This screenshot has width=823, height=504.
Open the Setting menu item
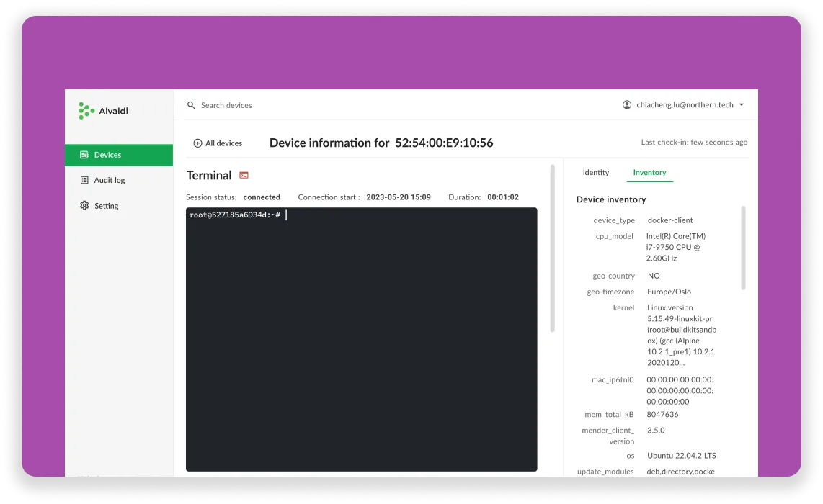[x=119, y=206]
